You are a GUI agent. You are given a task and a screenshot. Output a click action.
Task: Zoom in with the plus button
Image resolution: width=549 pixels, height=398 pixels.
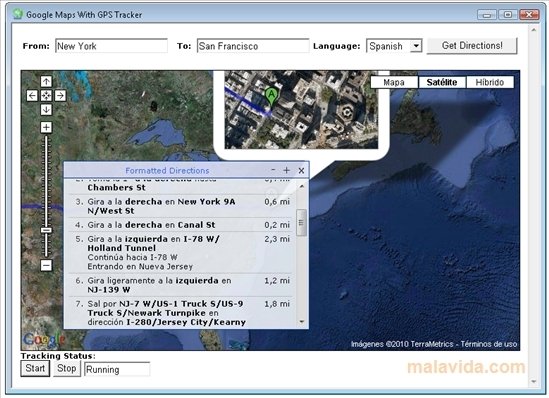[46, 127]
